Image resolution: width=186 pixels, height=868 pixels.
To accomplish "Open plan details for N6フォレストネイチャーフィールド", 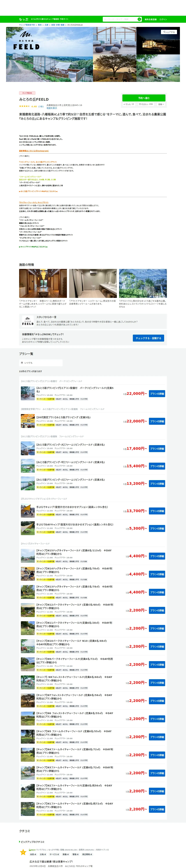I will point(157,719).
